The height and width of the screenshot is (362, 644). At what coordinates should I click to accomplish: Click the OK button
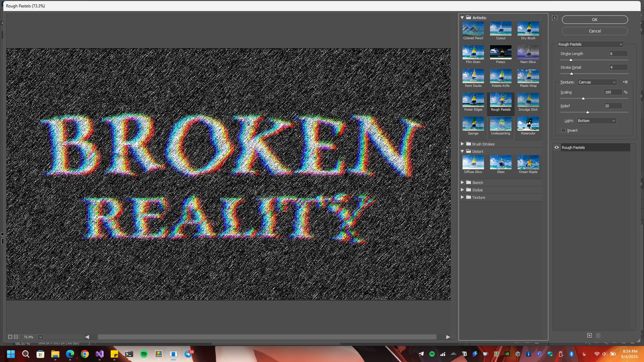pyautogui.click(x=594, y=20)
